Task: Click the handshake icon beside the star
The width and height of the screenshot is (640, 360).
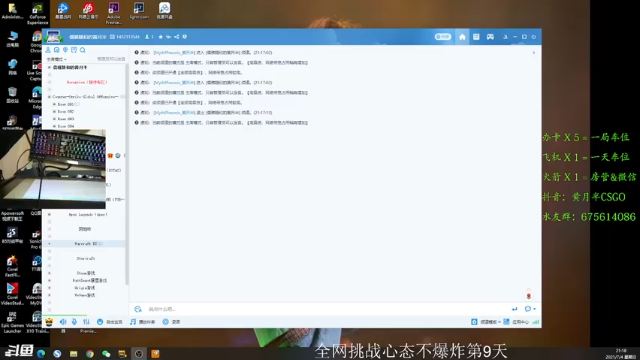Action: 168,37
